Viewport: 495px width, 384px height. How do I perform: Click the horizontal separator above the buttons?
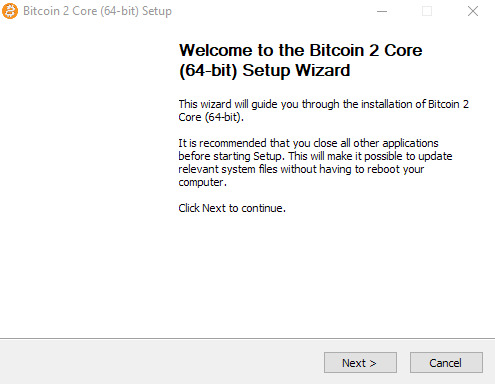(x=247, y=339)
